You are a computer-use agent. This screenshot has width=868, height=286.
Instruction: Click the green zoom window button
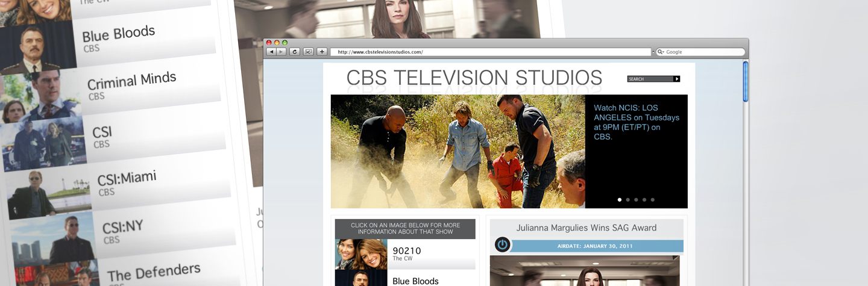[x=285, y=43]
